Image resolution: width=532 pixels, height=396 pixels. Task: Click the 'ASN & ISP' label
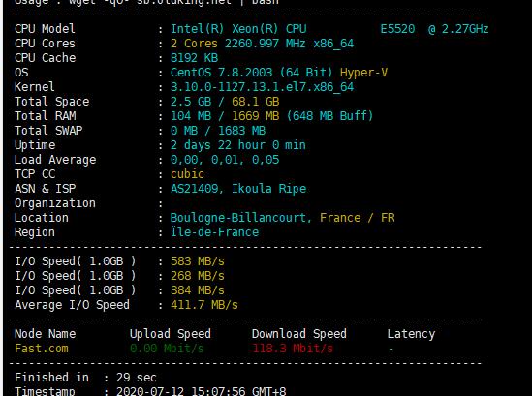coord(45,189)
